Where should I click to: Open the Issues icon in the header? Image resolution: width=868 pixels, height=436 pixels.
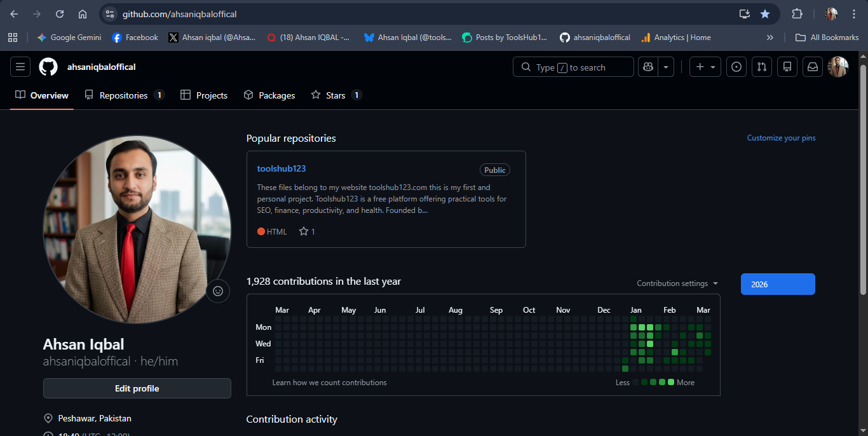coord(736,66)
